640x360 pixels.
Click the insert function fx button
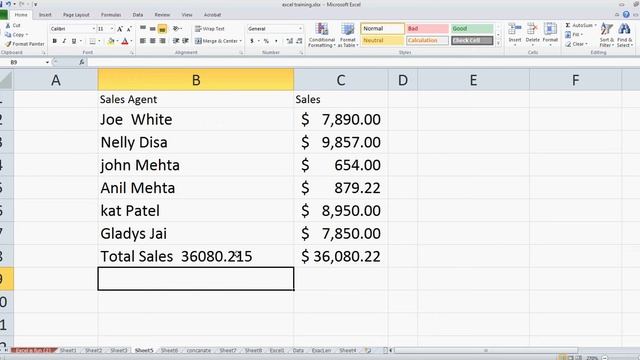coord(82,62)
